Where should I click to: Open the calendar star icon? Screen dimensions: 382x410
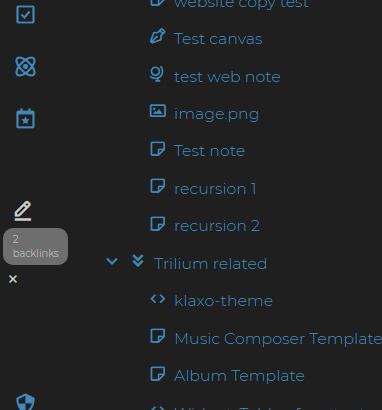[25, 118]
